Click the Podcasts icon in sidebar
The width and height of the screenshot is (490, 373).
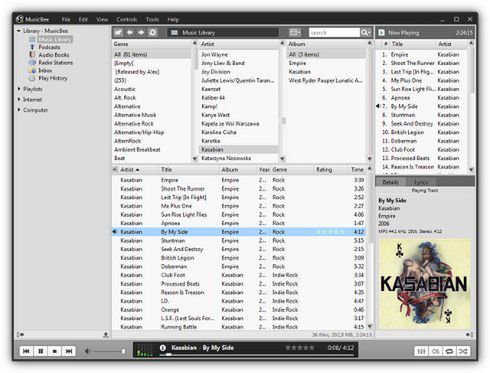tap(32, 47)
